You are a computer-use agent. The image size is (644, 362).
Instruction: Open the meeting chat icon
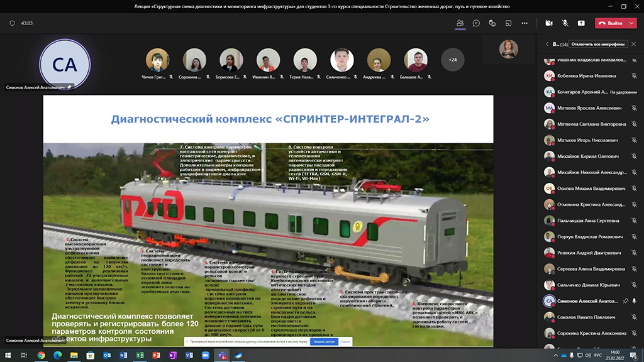[x=476, y=23]
